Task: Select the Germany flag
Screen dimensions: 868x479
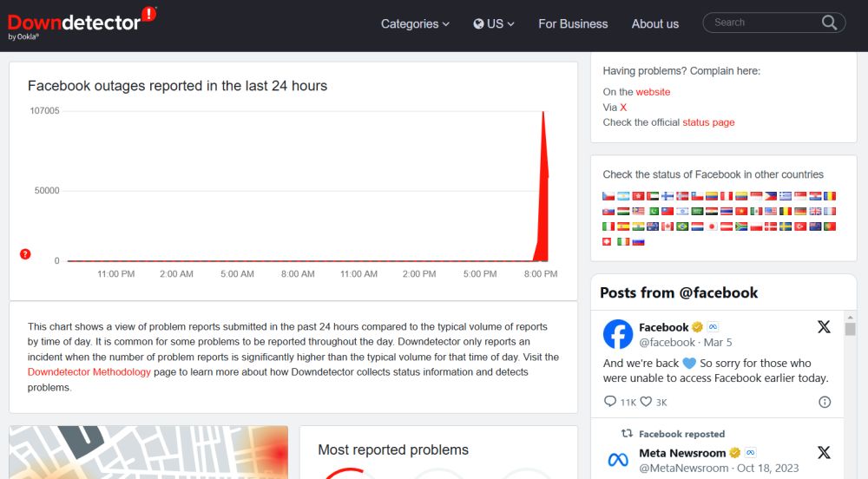Action: (800, 211)
